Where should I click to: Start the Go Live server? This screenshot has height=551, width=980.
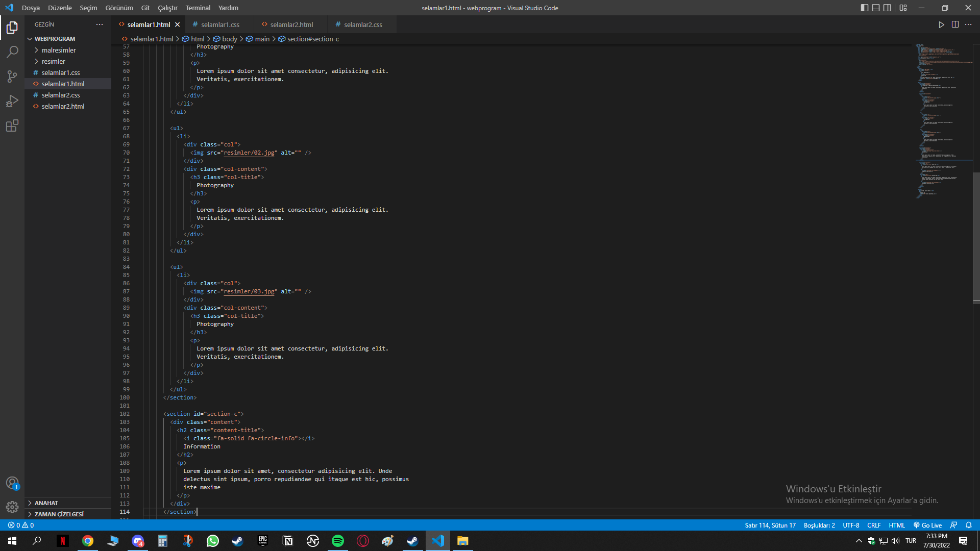tap(927, 525)
